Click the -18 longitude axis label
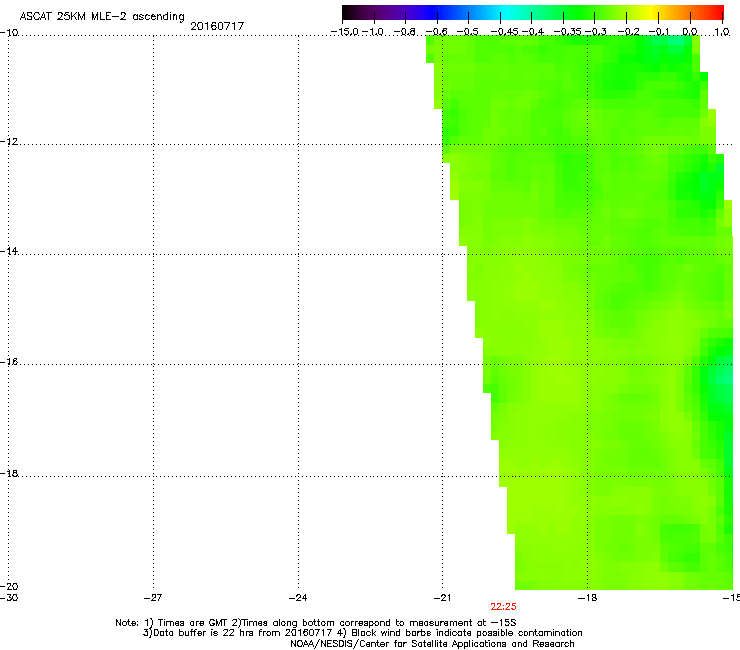The image size is (740, 650). pos(587,598)
